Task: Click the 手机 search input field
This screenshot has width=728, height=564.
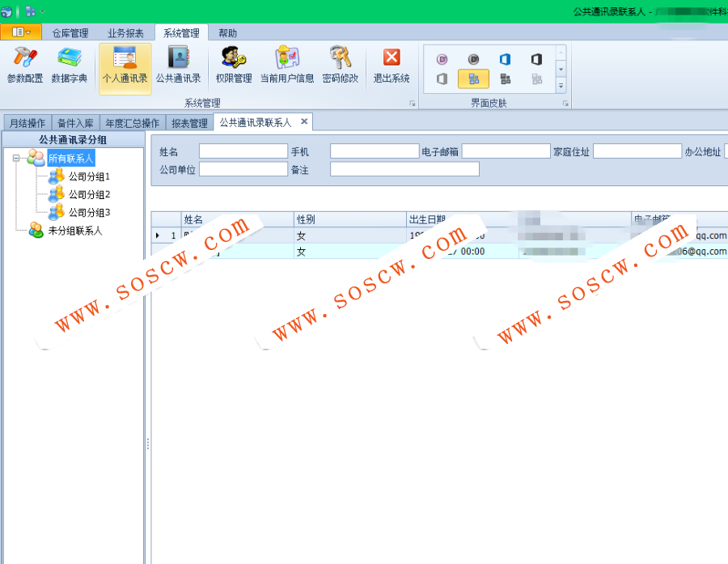Action: tap(375, 151)
